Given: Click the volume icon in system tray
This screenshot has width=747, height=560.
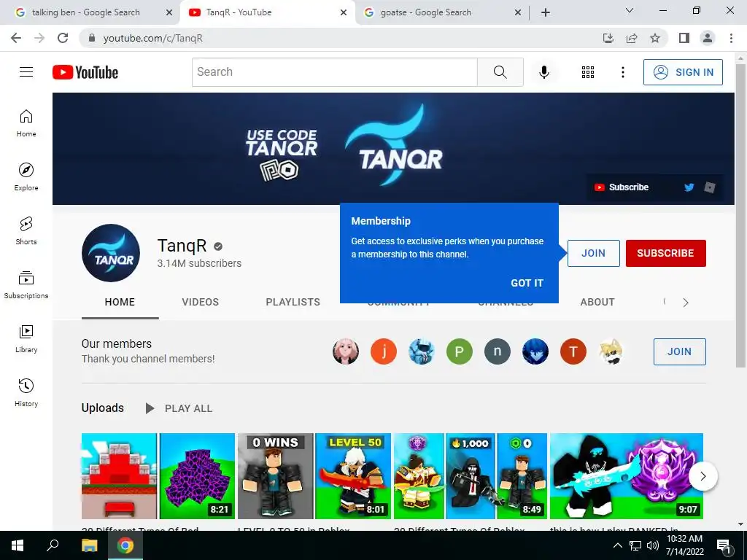Looking at the screenshot, I should pos(653,545).
